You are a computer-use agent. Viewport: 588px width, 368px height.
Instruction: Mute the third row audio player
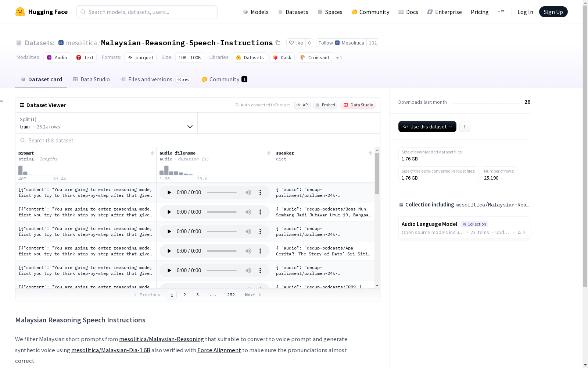click(x=248, y=231)
